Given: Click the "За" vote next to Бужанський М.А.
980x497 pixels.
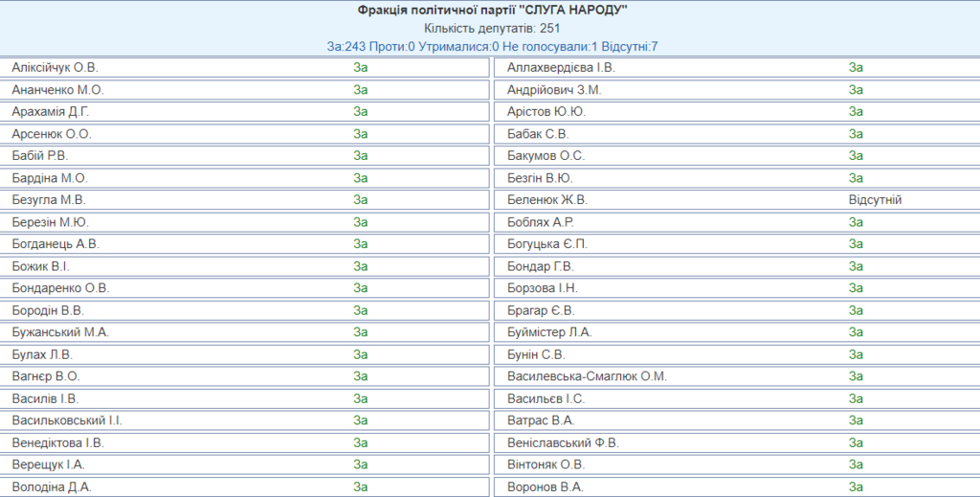Looking at the screenshot, I should pyautogui.click(x=361, y=332).
